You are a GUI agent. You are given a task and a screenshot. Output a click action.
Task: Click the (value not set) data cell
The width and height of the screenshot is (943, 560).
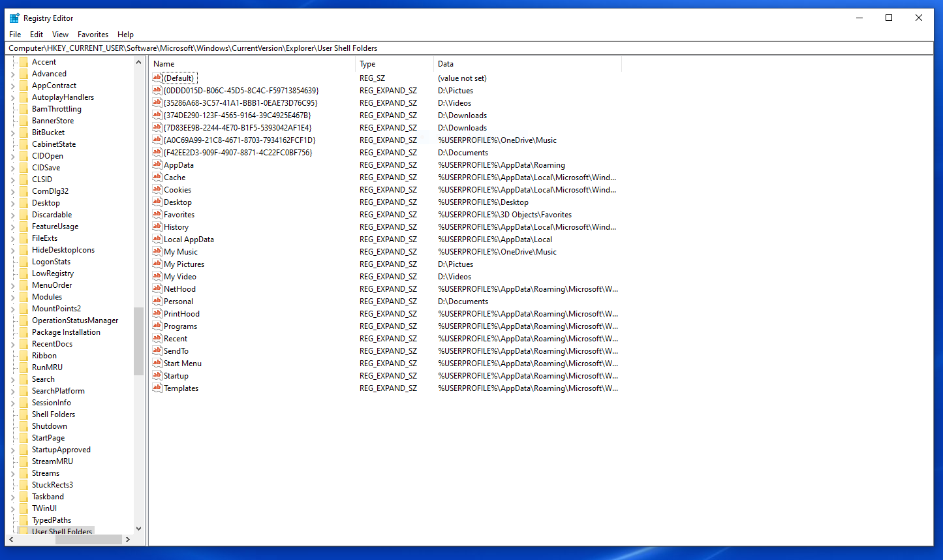click(462, 78)
